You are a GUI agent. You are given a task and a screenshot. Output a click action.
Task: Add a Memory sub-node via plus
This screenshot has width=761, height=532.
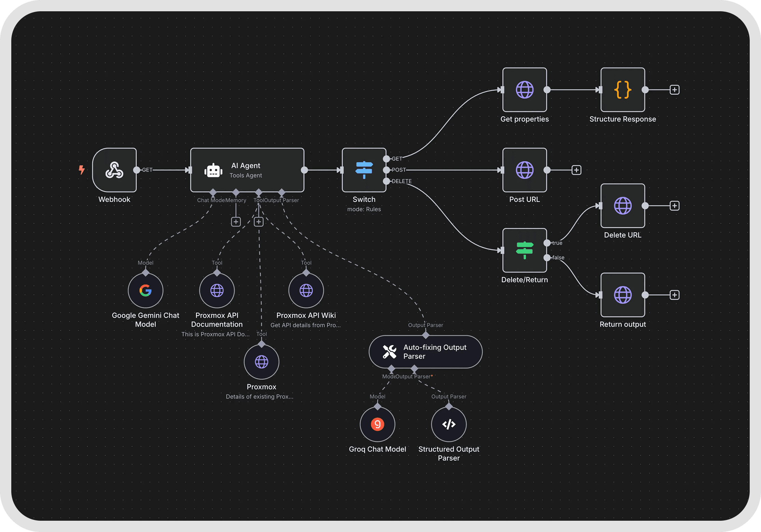236,222
